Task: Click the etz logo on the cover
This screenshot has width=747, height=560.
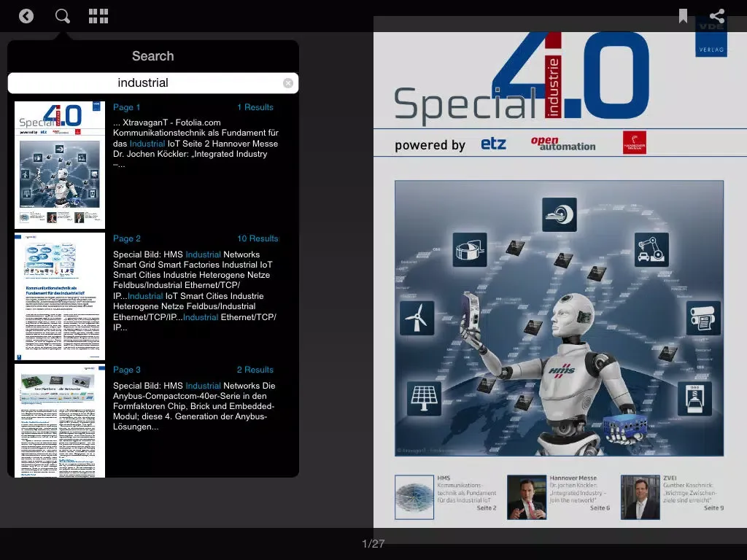Action: pos(494,144)
